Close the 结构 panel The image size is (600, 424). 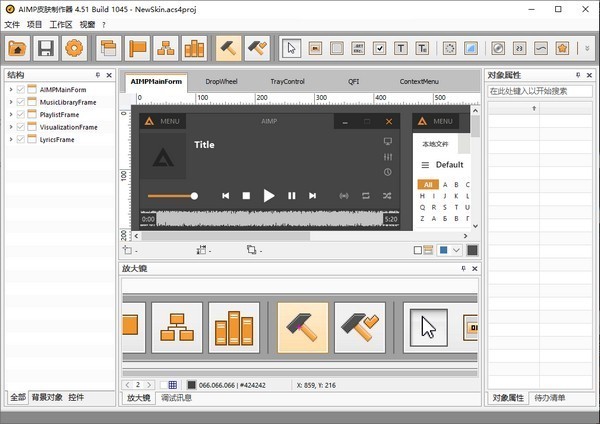(x=109, y=75)
